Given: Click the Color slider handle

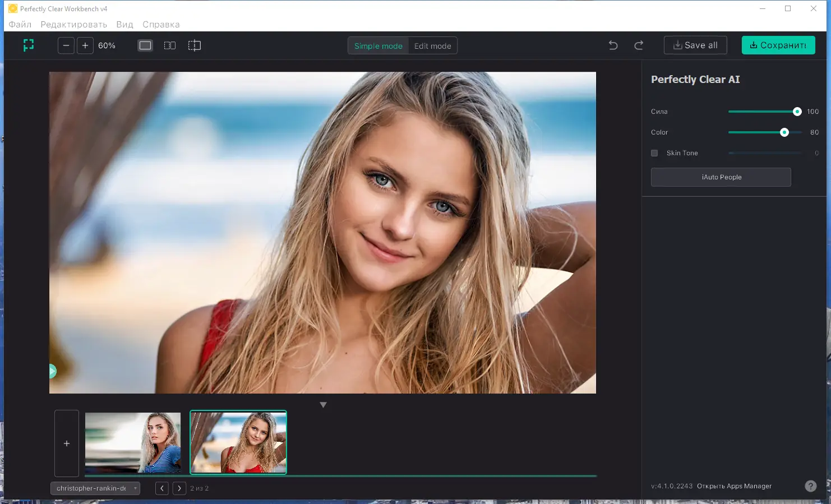Looking at the screenshot, I should (784, 132).
